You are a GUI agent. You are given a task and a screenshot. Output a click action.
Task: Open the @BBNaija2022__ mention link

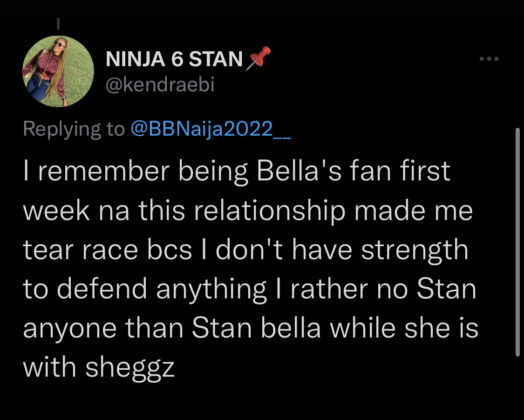211,129
